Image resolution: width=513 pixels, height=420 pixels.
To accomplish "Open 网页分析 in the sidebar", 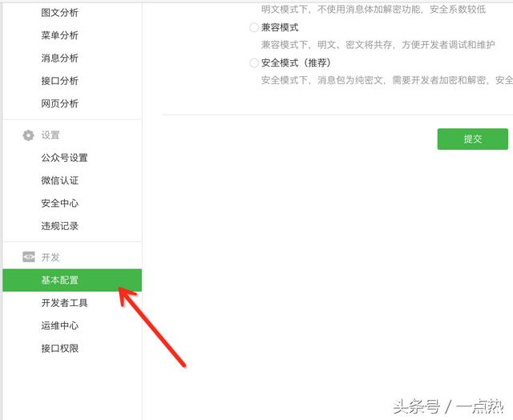I will pyautogui.click(x=59, y=103).
